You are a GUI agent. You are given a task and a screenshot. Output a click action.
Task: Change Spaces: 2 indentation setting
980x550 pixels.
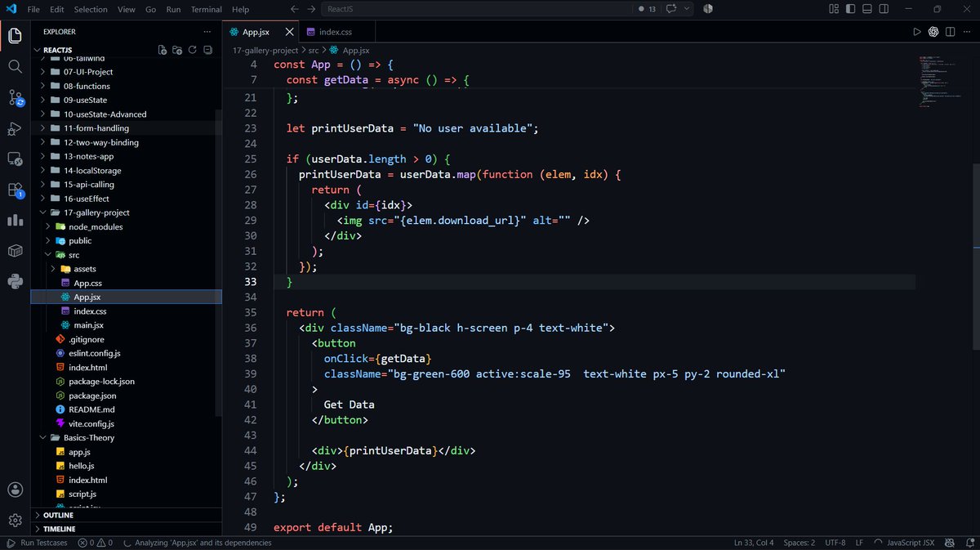[800, 543]
